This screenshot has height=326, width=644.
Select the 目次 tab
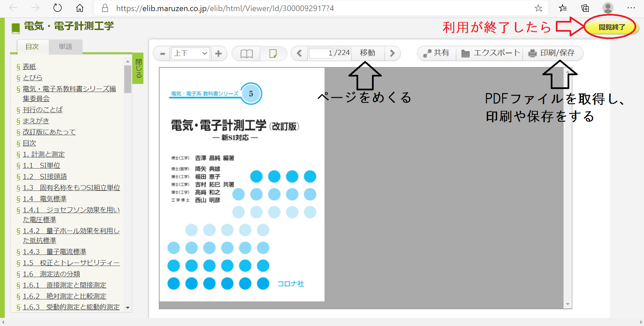tap(32, 47)
